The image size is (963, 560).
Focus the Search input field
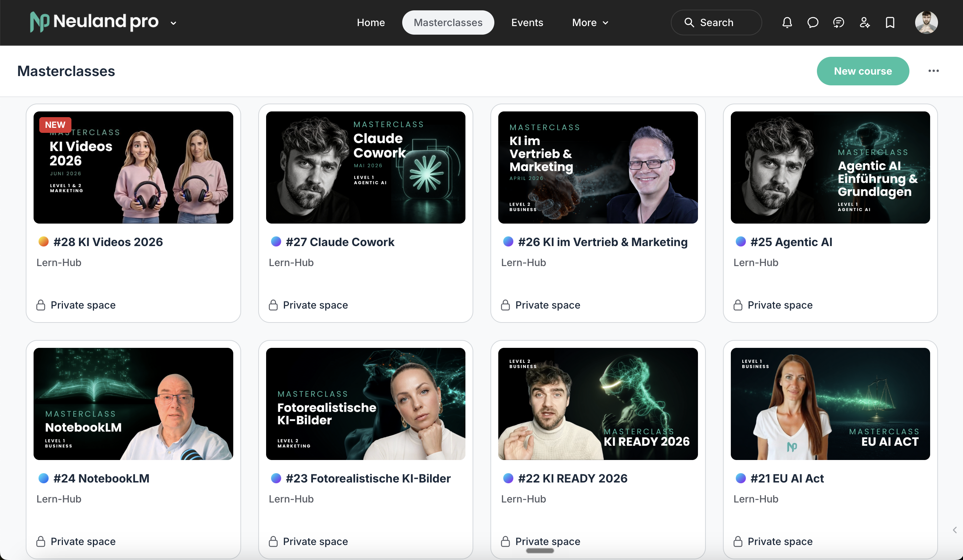click(716, 22)
